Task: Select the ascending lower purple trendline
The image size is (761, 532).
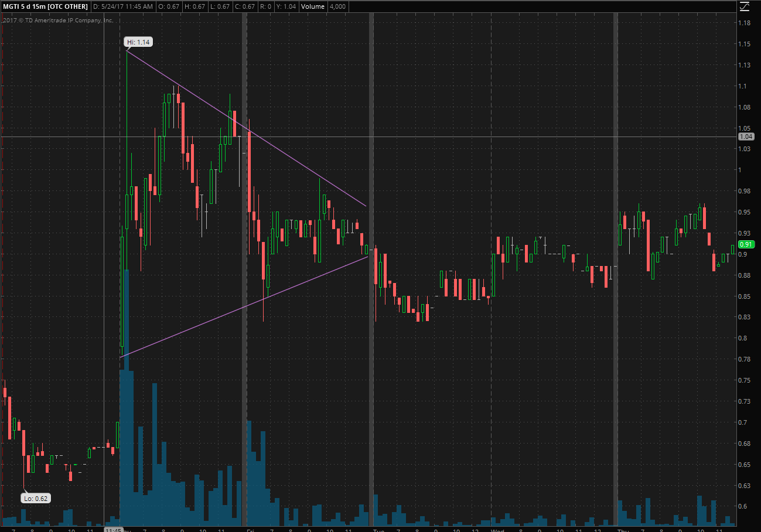Action: 243,307
